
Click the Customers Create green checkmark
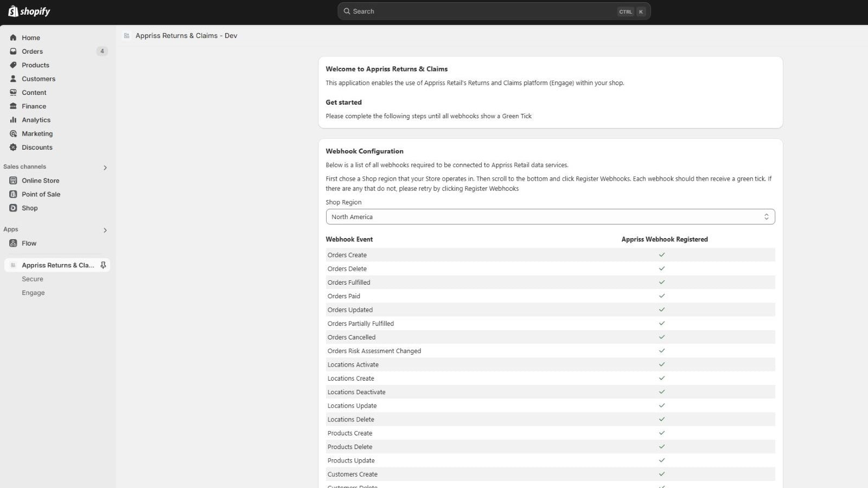(662, 474)
